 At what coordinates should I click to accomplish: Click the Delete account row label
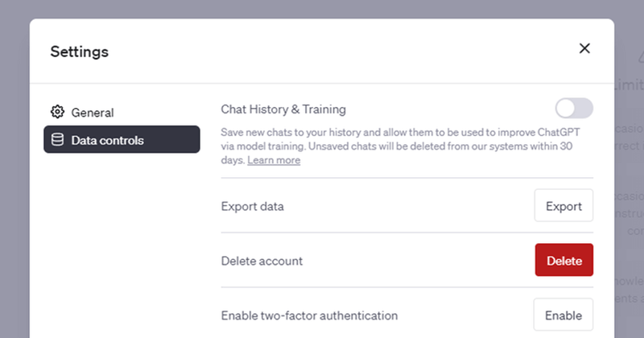coord(262,261)
